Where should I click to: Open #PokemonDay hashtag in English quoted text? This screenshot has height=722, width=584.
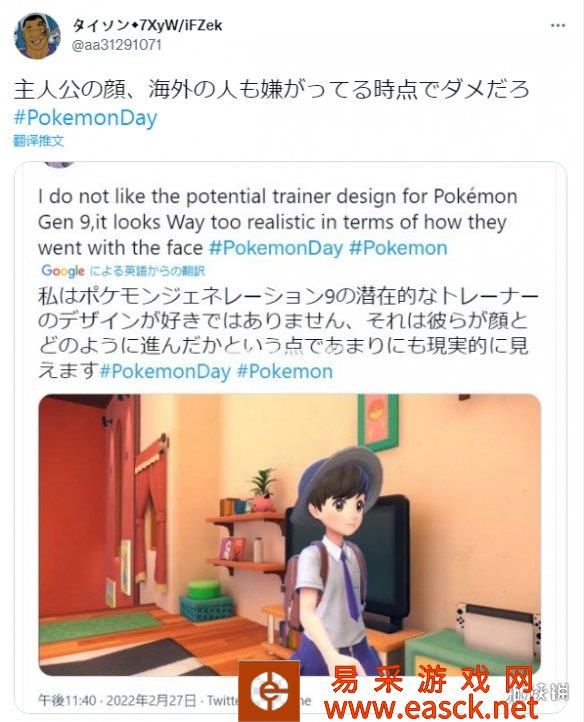pos(276,248)
